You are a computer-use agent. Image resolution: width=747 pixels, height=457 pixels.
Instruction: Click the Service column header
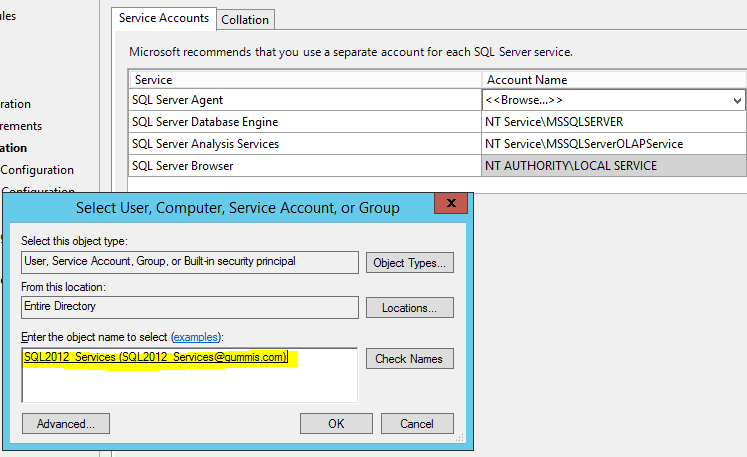pos(305,80)
